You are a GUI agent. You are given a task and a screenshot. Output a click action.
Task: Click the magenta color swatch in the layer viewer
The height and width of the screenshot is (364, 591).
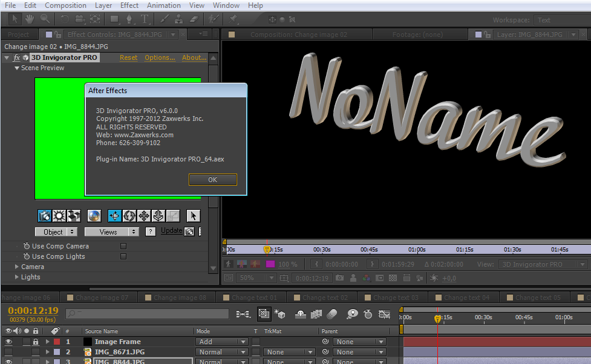point(270,264)
